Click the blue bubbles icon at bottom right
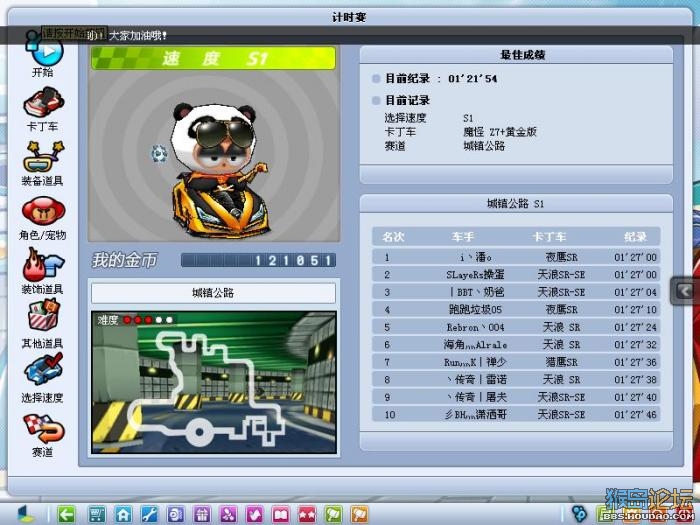700x525 pixels. [x=579, y=513]
